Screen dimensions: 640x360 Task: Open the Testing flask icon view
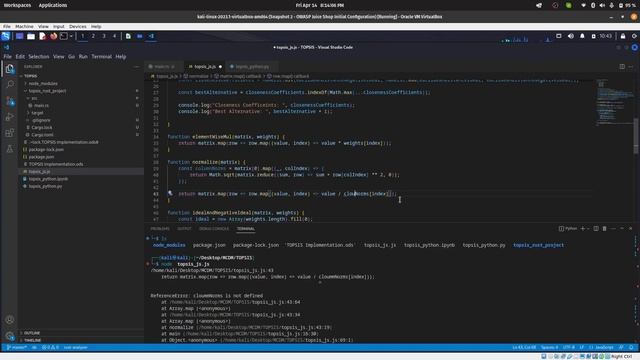coord(10,149)
